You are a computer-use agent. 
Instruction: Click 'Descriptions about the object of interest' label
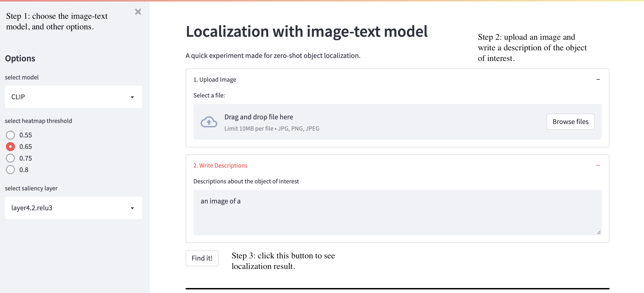click(246, 181)
